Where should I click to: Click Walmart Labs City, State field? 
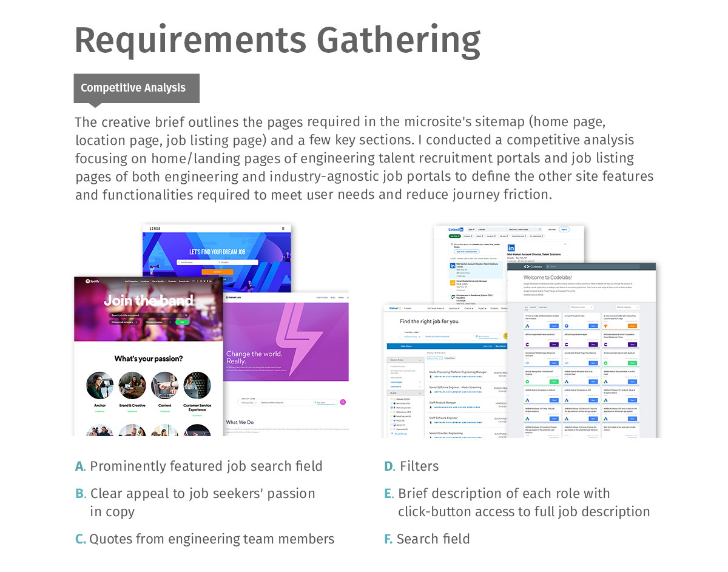pyautogui.click(x=325, y=403)
